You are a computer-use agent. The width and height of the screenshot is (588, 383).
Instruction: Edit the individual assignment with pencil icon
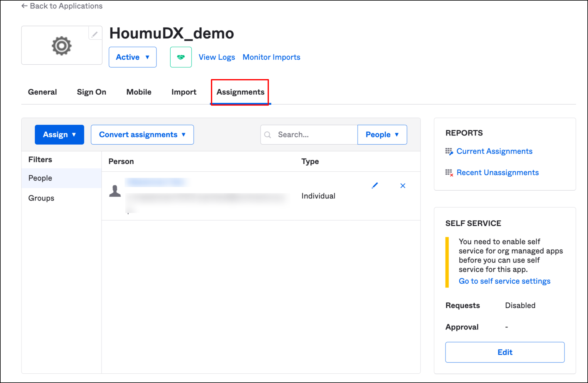pos(375,185)
